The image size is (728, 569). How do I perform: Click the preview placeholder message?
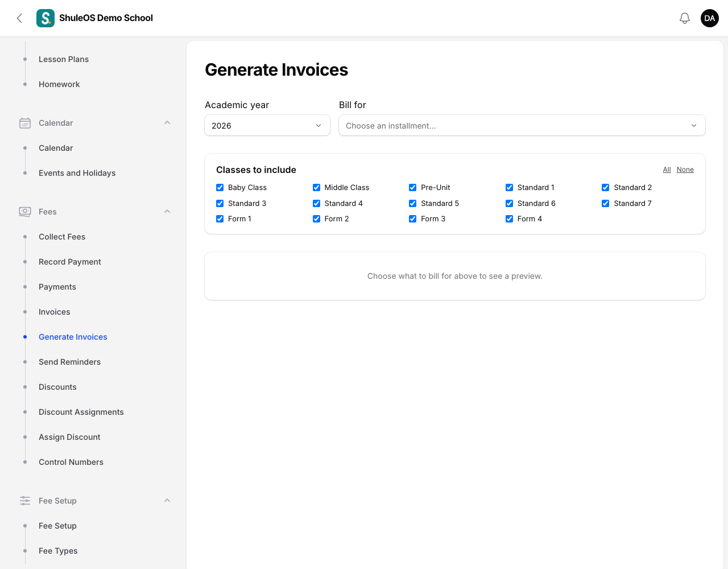(455, 276)
